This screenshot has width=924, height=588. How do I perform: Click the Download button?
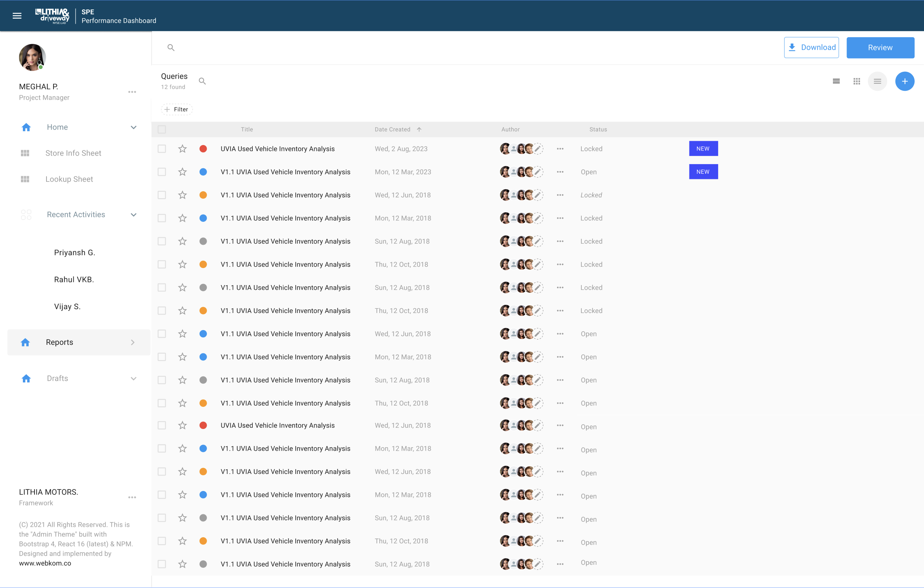tap(811, 47)
